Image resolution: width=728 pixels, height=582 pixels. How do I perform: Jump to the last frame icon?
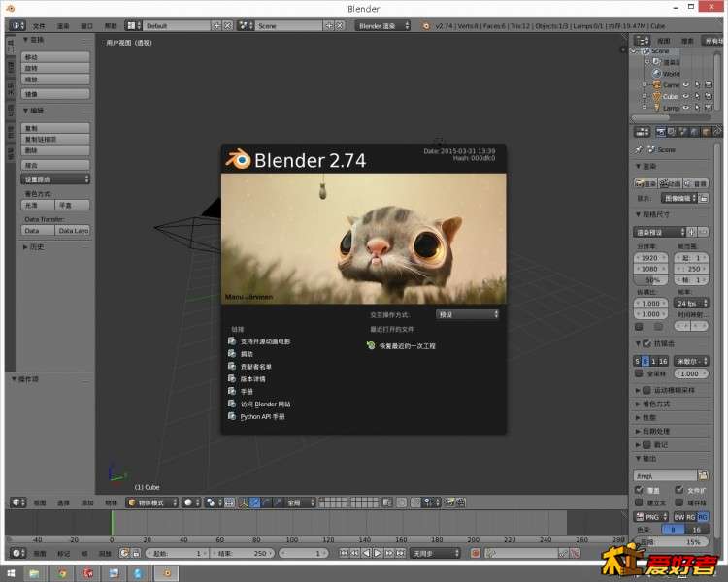point(400,553)
